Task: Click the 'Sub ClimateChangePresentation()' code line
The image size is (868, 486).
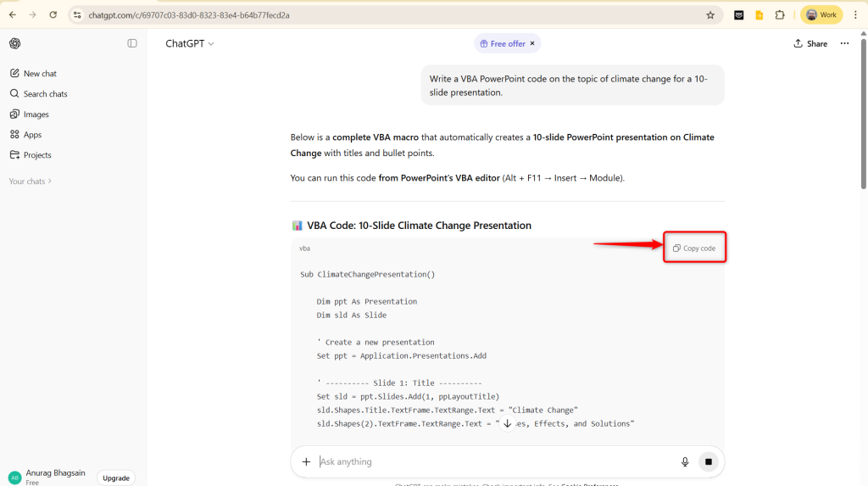Action: point(368,274)
